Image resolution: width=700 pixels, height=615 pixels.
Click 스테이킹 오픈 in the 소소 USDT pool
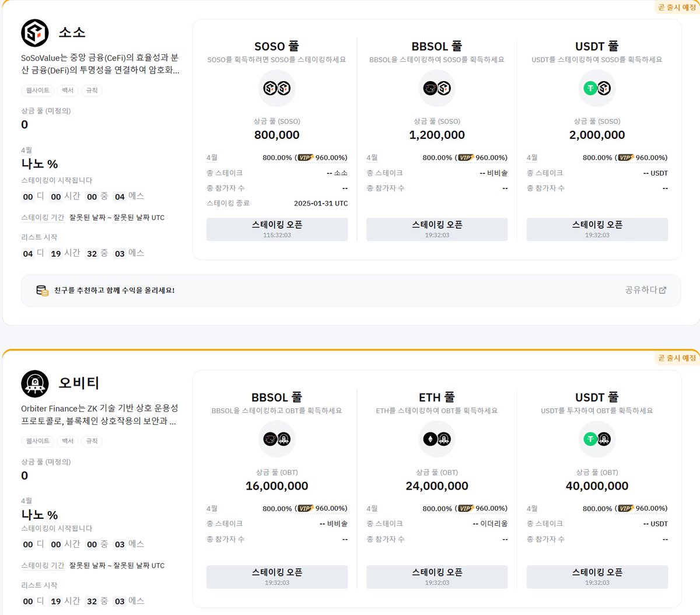coord(597,229)
